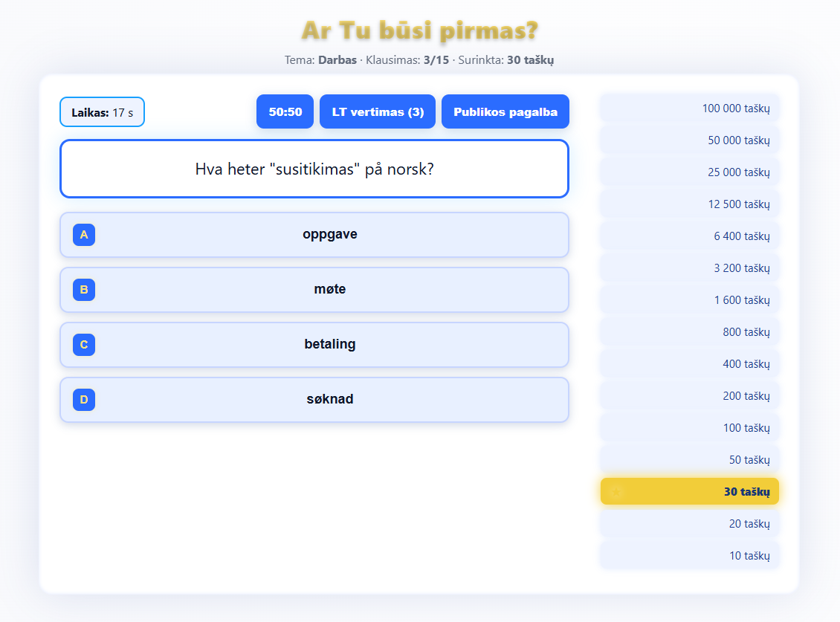Click the letter B answer badge
This screenshot has height=622, width=840.
84,290
